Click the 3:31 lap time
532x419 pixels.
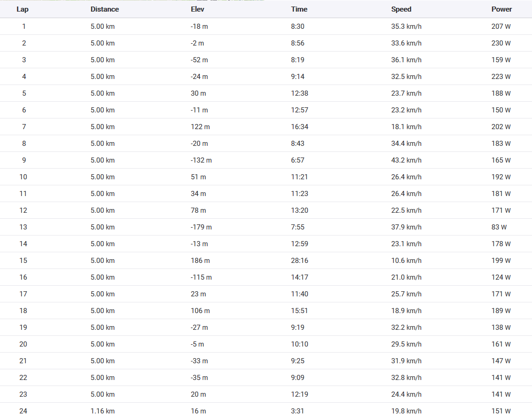[298, 411]
